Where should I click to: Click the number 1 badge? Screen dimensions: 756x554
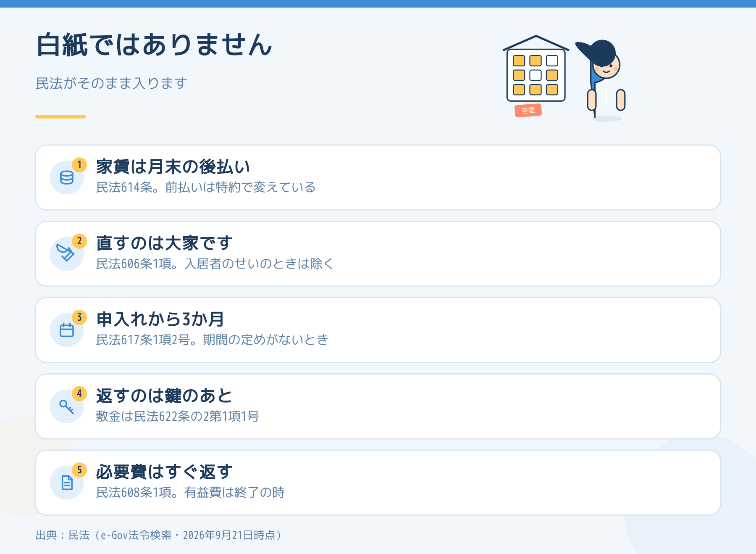(79, 165)
